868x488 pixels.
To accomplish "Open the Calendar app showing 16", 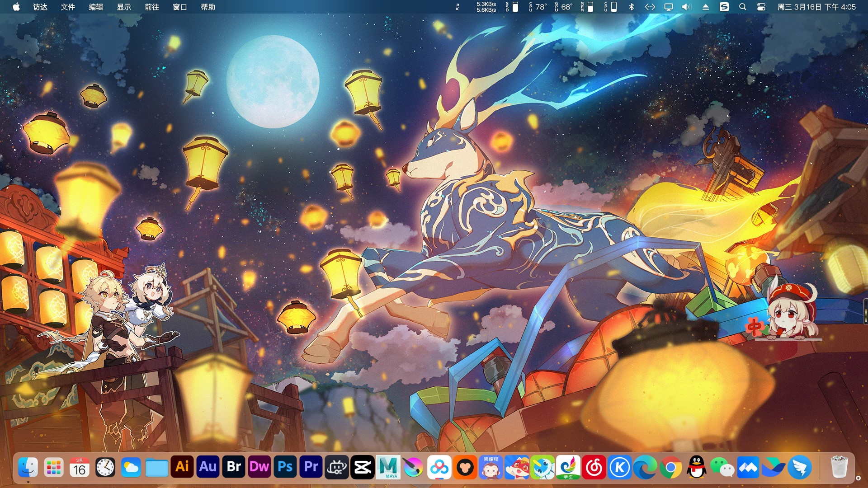I will click(x=80, y=467).
